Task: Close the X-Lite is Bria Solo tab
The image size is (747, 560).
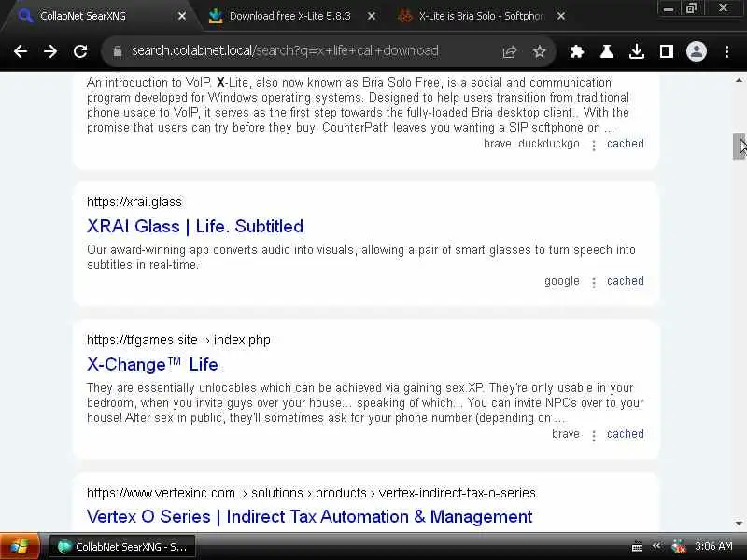Action: tap(561, 16)
